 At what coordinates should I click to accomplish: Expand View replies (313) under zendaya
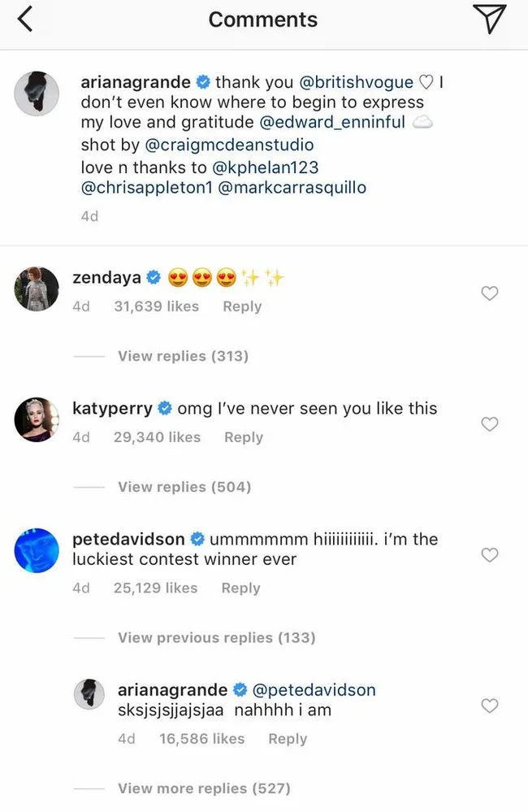(x=183, y=356)
